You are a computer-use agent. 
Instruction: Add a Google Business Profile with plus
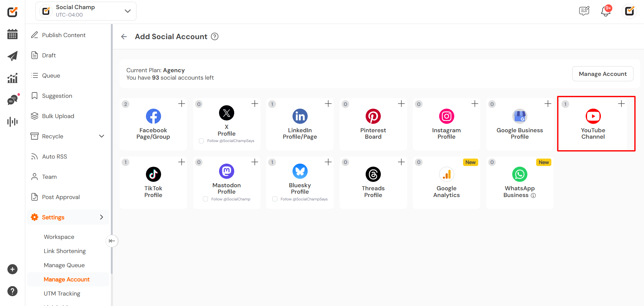pyautogui.click(x=548, y=104)
